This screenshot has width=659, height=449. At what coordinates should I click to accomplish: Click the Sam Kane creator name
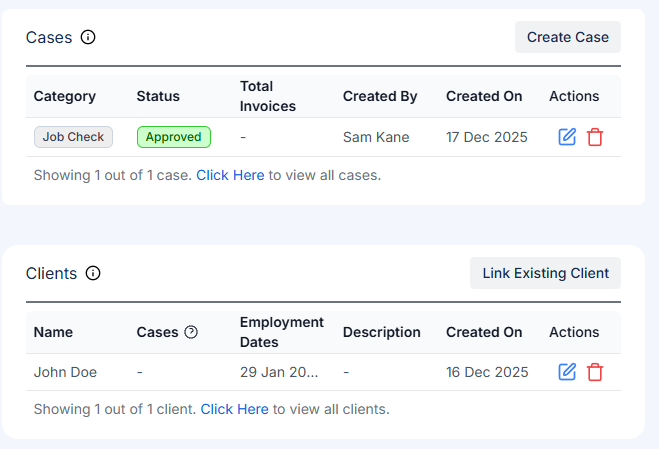(x=372, y=137)
